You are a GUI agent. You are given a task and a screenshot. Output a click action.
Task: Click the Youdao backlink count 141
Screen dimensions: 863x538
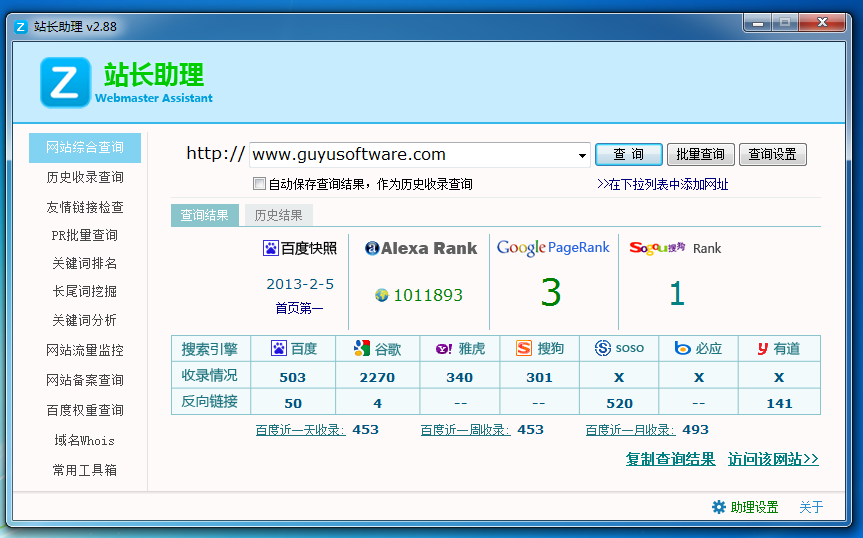779,403
